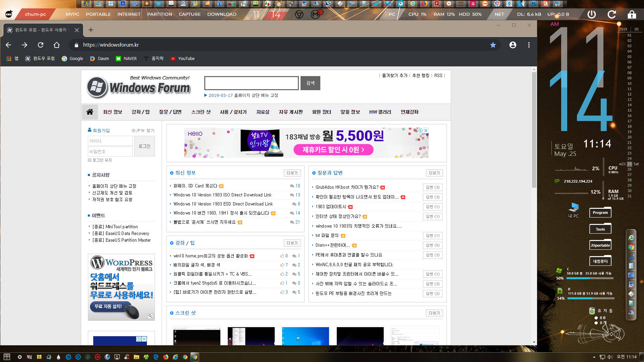Screen dimensions: 644x362
Task: Open the 강좌 / 팁 menu
Action: tap(141, 112)
